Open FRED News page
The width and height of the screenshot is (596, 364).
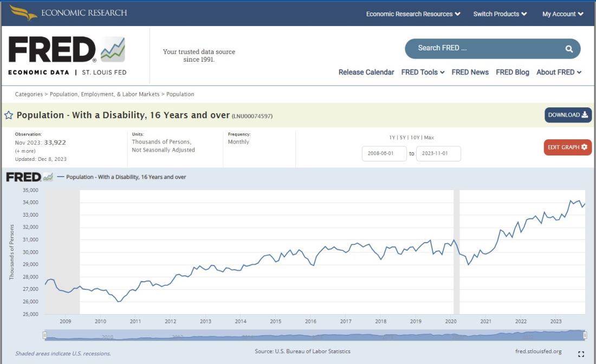point(470,72)
